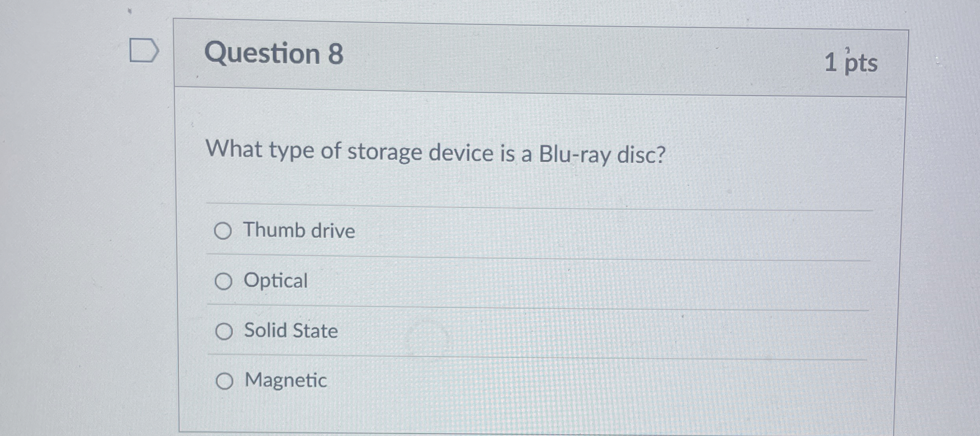Click the question flag bookmark icon
980x436 pixels.
pos(143,51)
